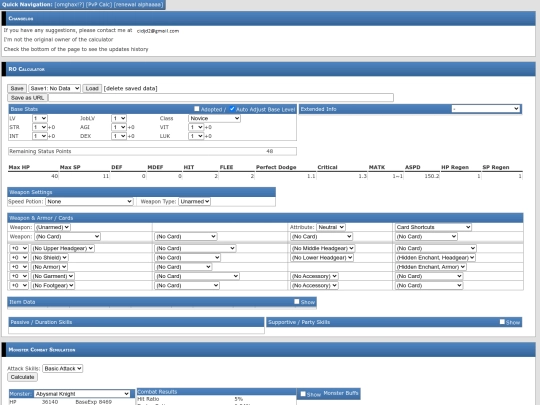Open the No Footgear dropdown

pyautogui.click(x=53, y=285)
